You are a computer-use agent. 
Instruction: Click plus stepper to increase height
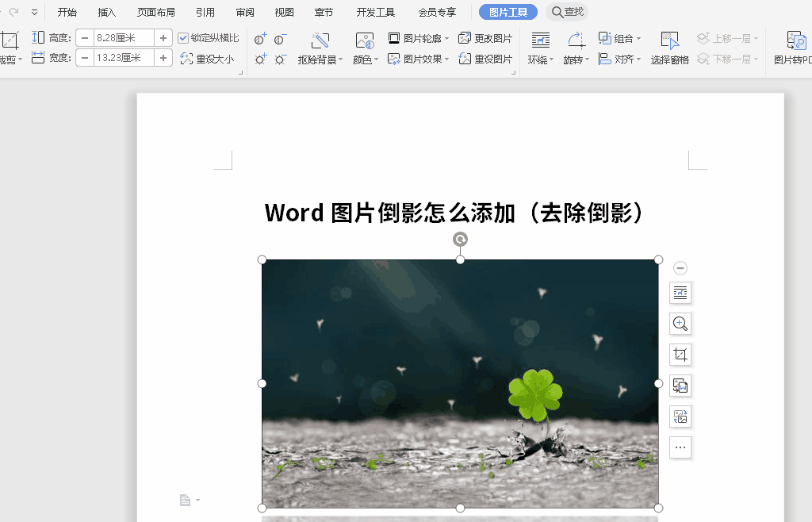(163, 38)
